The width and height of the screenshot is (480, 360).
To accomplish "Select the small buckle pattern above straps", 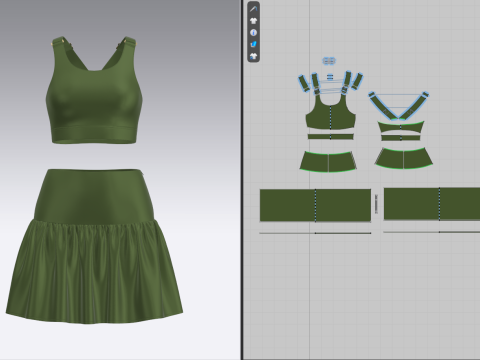I will click(329, 61).
